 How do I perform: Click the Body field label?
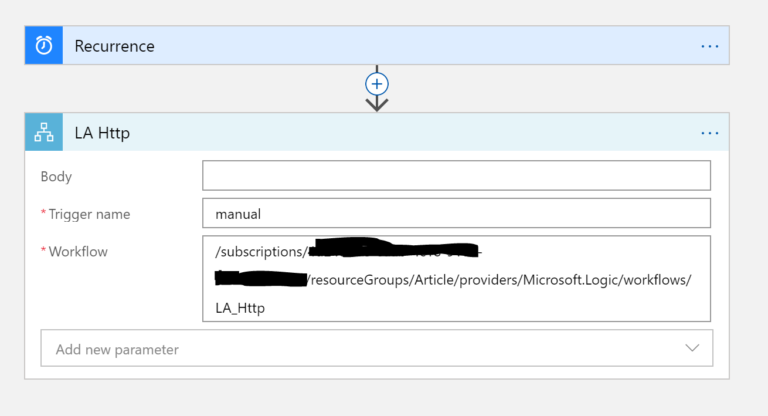click(x=56, y=177)
